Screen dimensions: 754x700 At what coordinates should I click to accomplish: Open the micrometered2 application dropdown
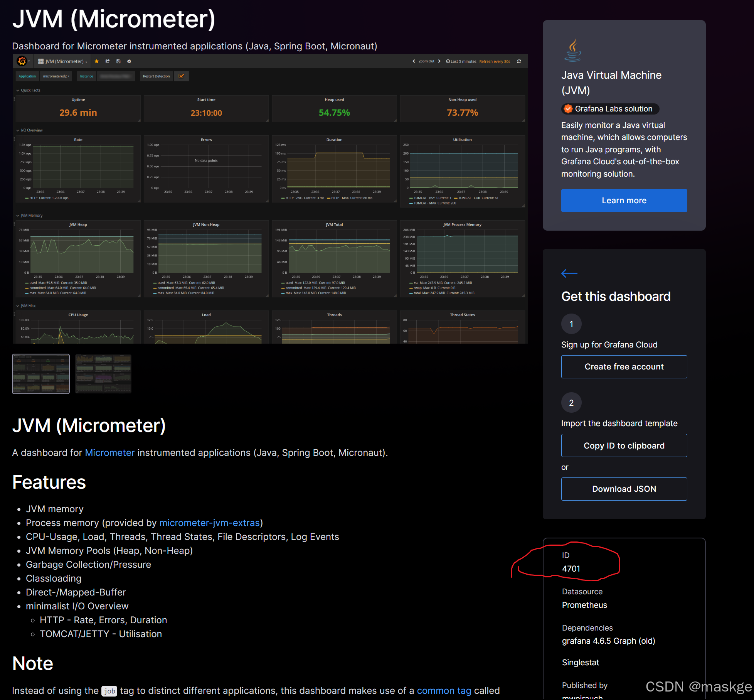coord(56,76)
